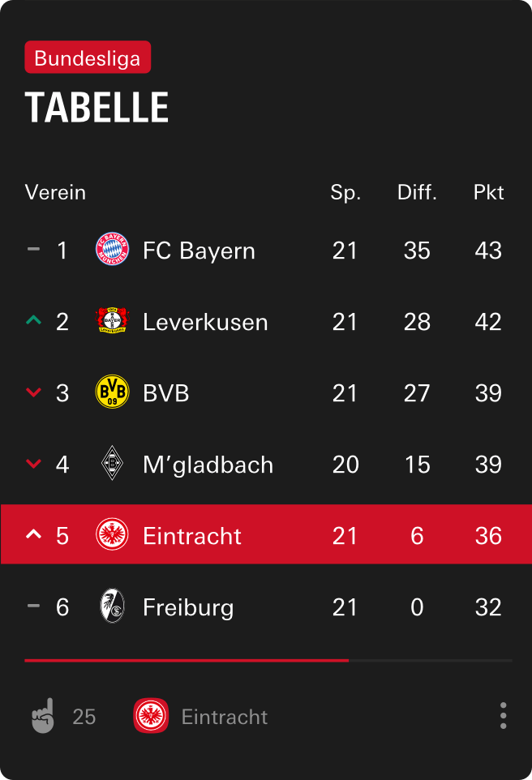
Task: Click the M'gladbach diamond crest
Action: (x=112, y=465)
